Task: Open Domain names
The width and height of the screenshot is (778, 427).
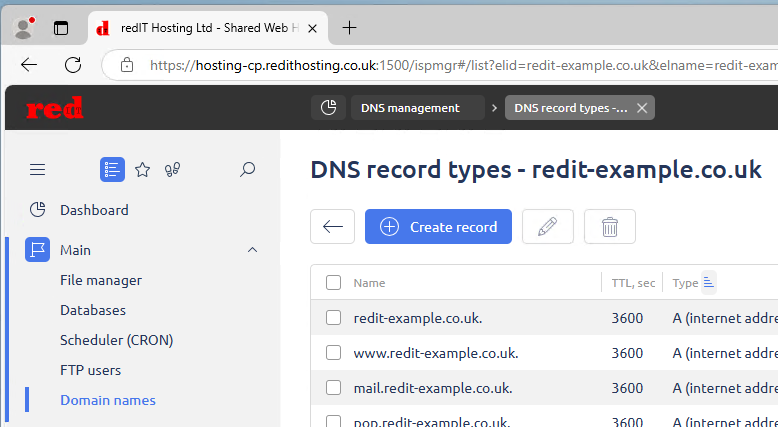Action: pos(108,400)
